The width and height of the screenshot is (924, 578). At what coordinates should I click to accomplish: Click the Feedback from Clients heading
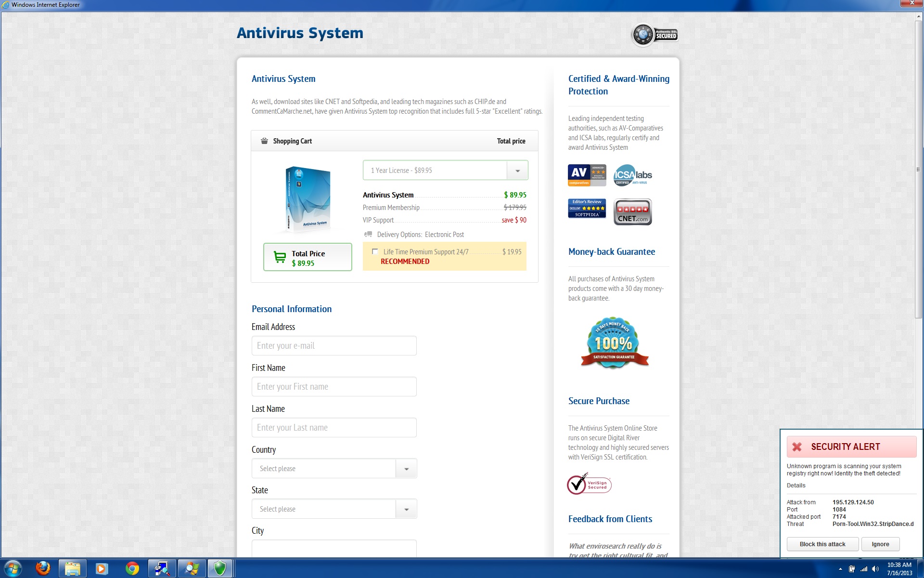pyautogui.click(x=610, y=519)
